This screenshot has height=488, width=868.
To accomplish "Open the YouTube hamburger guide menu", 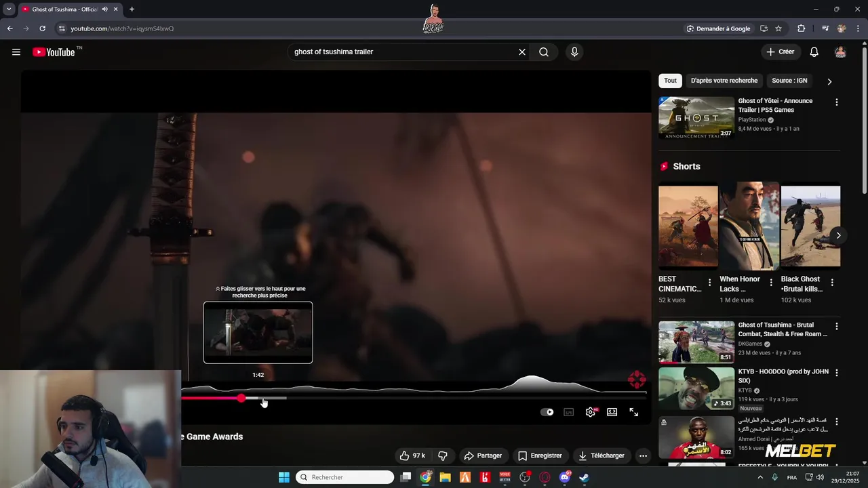I will point(16,52).
